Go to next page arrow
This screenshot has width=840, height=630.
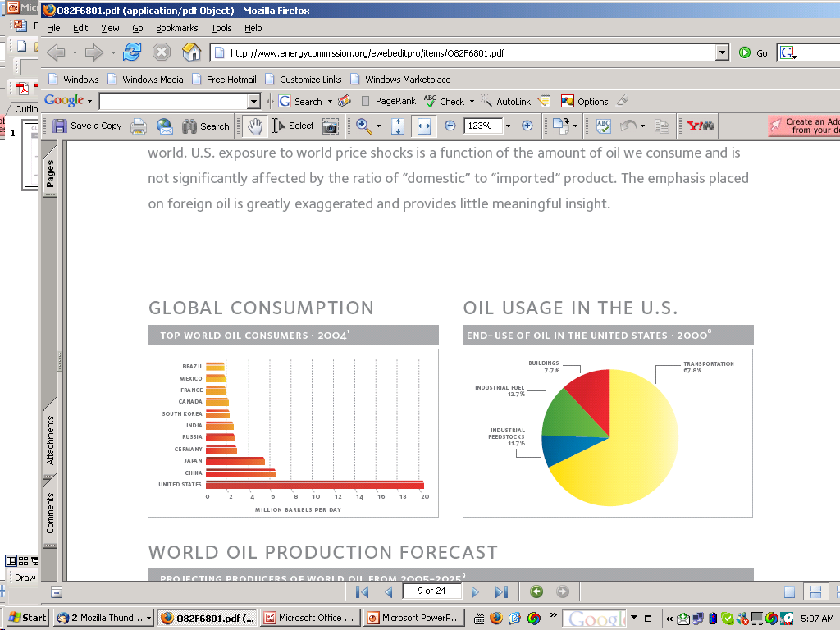coord(475,592)
